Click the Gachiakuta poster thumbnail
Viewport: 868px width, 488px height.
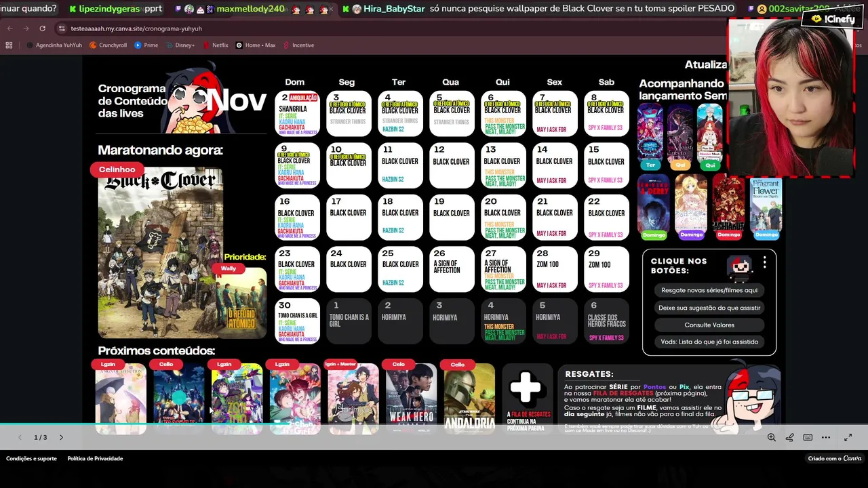tap(729, 203)
